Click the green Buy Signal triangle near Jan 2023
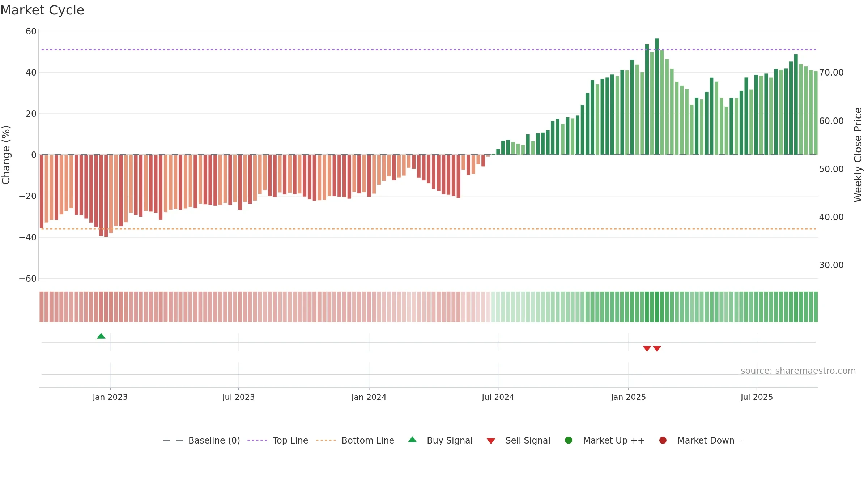This screenshot has height=488, width=868. (x=101, y=336)
